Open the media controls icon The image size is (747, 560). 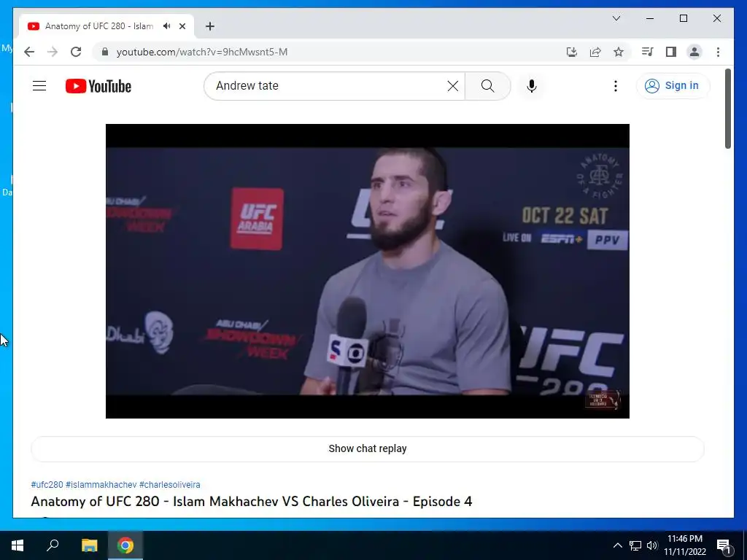647,52
